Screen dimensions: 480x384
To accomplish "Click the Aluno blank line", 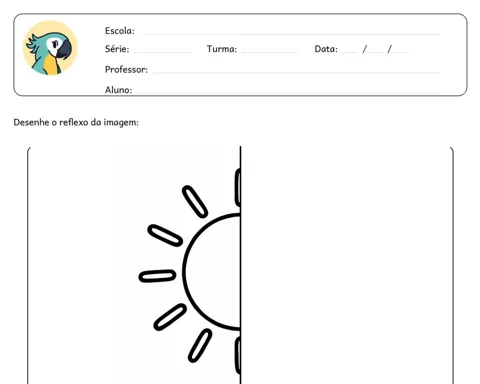I will click(288, 93).
